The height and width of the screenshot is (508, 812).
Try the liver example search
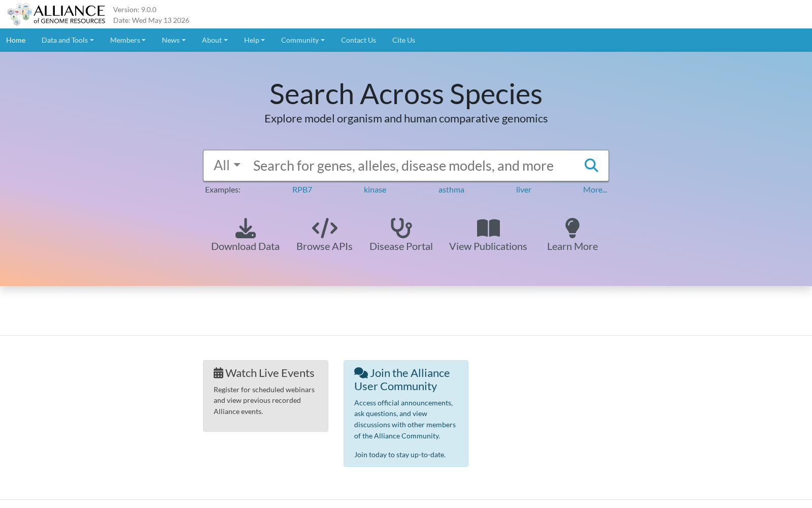coord(524,189)
